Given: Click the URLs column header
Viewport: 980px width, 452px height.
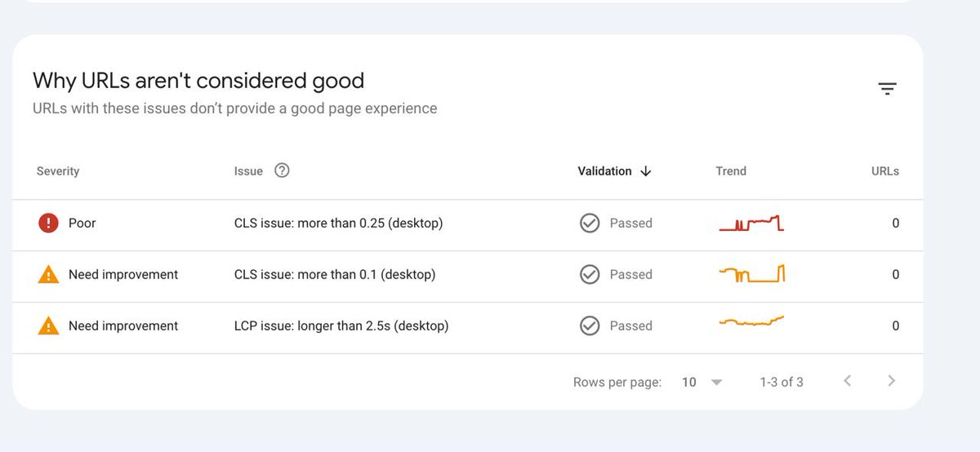Looking at the screenshot, I should tap(884, 171).
